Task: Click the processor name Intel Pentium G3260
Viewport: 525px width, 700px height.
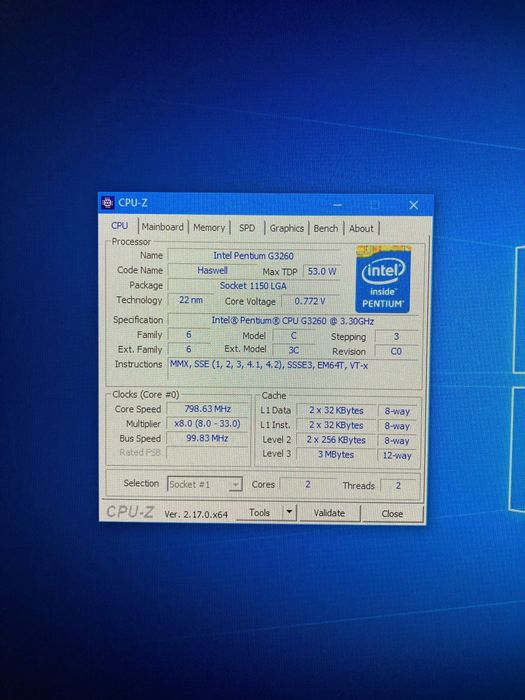Action: click(x=254, y=256)
